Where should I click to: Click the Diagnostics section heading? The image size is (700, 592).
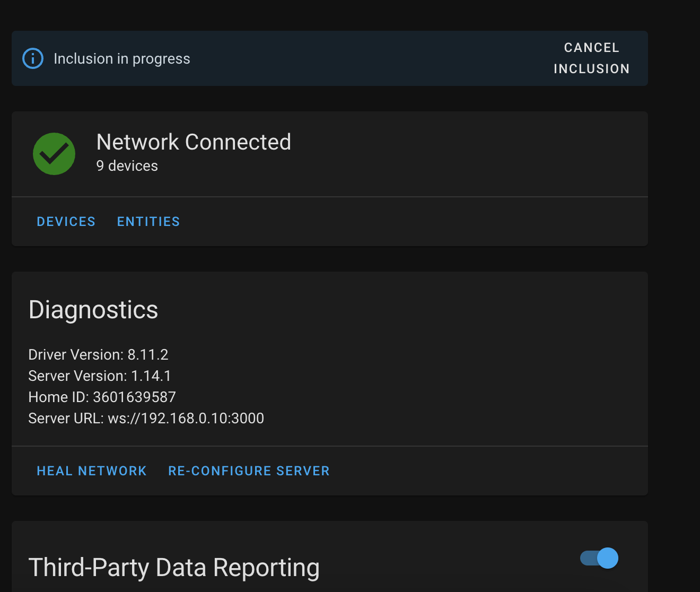(x=93, y=310)
